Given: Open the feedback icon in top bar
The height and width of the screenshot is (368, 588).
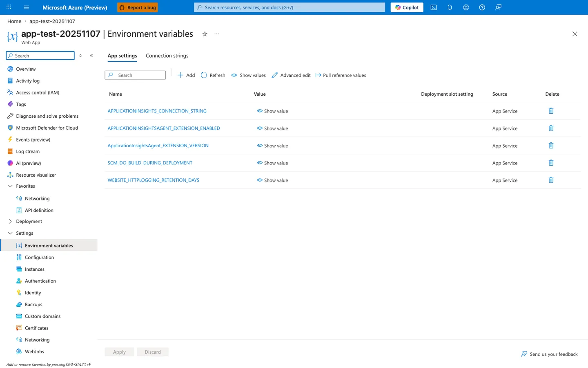Looking at the screenshot, I should [x=498, y=7].
